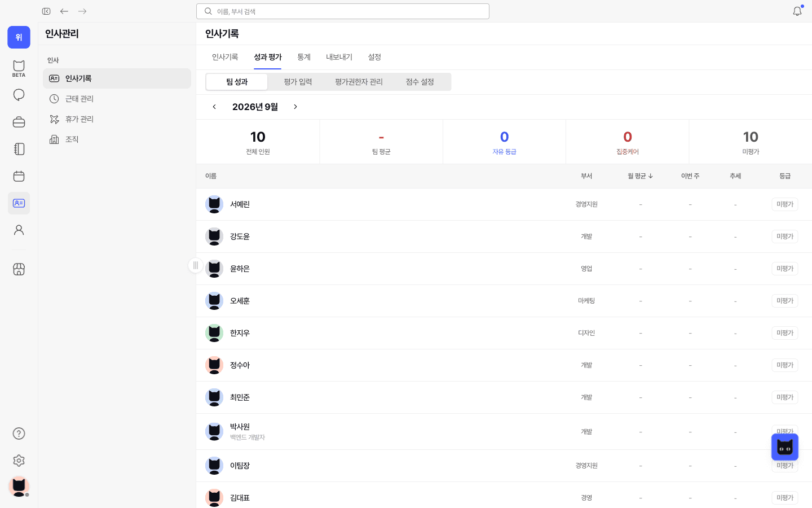Click the 미평가 badge for 서예린
Viewport: 812px width, 508px height.
point(785,204)
